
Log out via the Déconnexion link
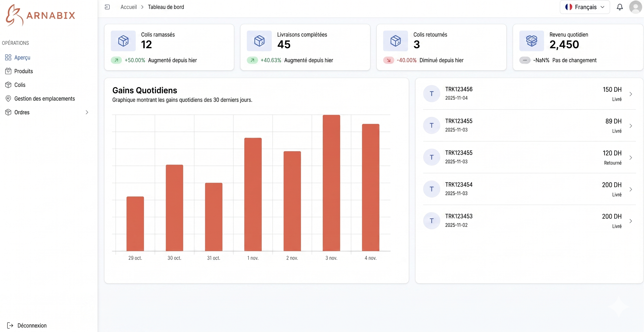click(x=32, y=325)
